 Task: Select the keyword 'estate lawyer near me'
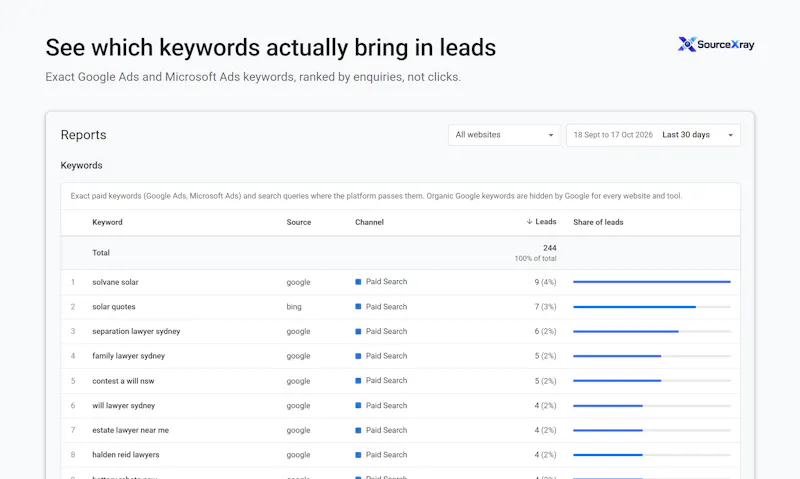(131, 430)
